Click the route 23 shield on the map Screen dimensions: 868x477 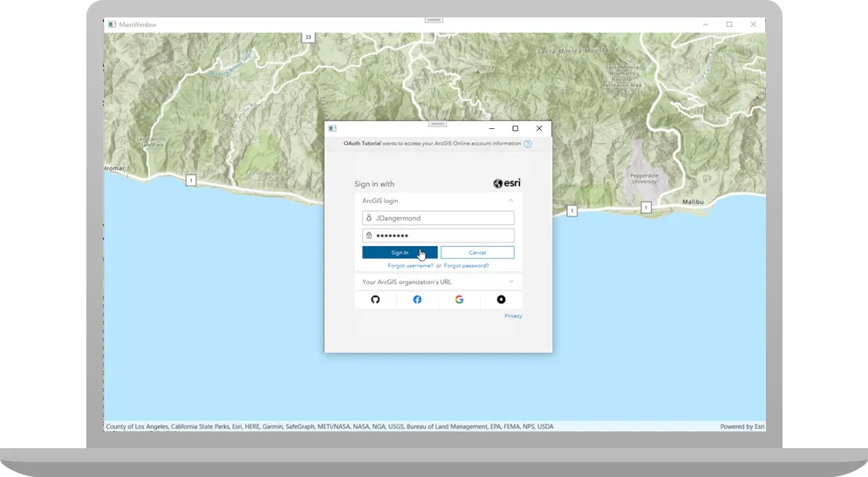[308, 37]
